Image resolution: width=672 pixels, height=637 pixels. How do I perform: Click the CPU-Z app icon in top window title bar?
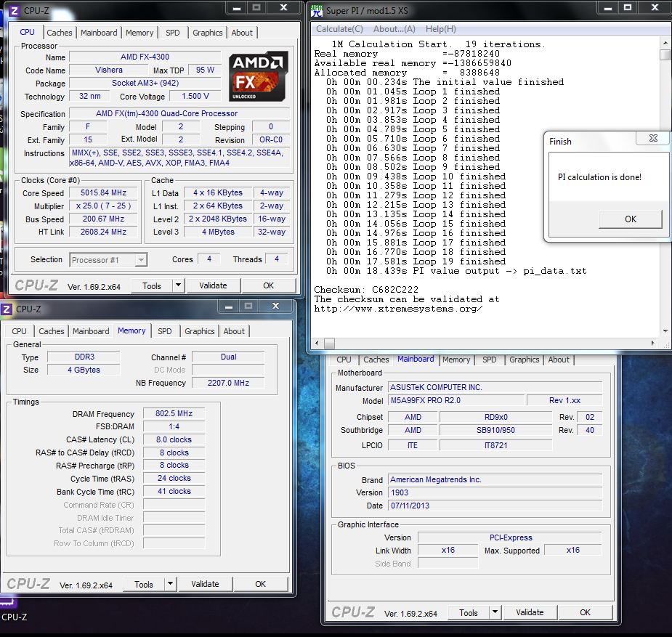14,10
